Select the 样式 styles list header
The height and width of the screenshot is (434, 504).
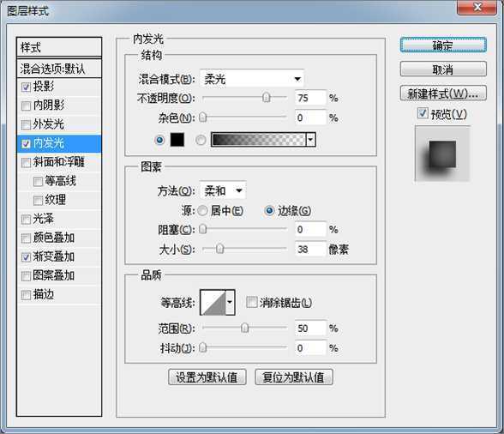click(59, 47)
